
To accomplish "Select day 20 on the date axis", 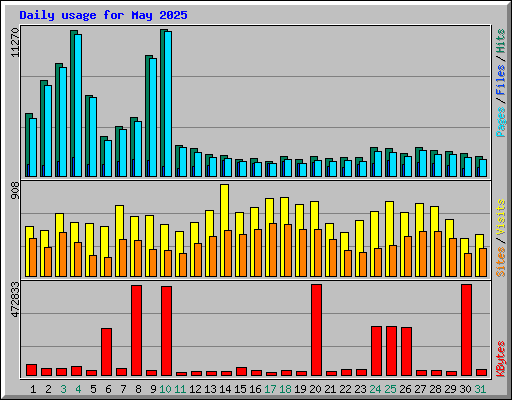I will [x=316, y=389].
